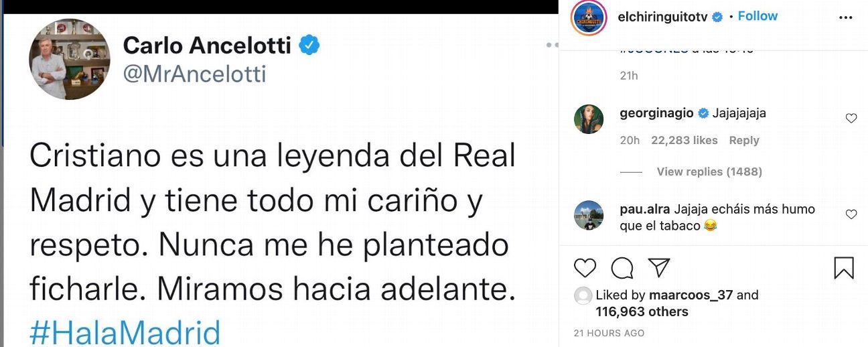Screen dimensions: 868x347
Task: Click the #HalaMadrid hashtag in the tweet
Action: [125, 333]
